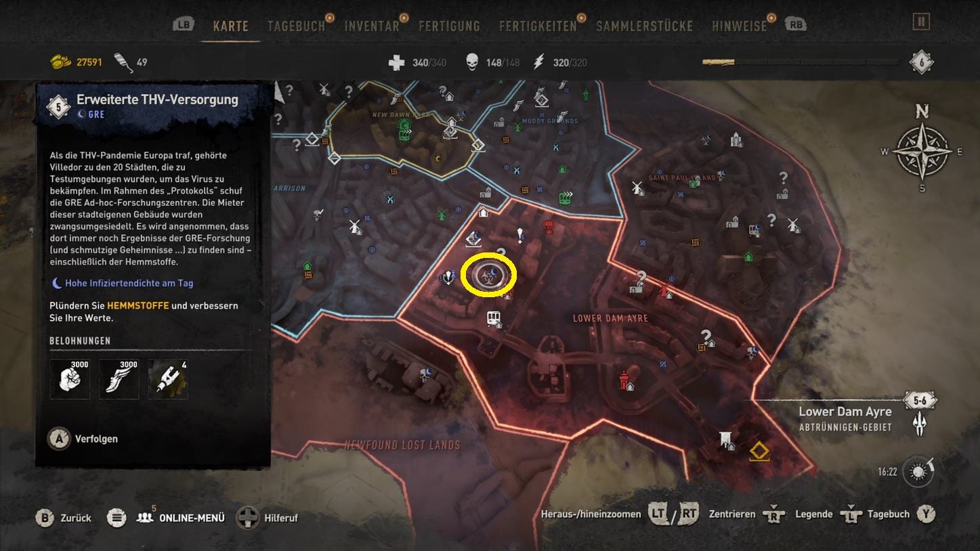The image size is (980, 551).
Task: Select the inhibitor reward thumbnail
Action: pos(168,379)
